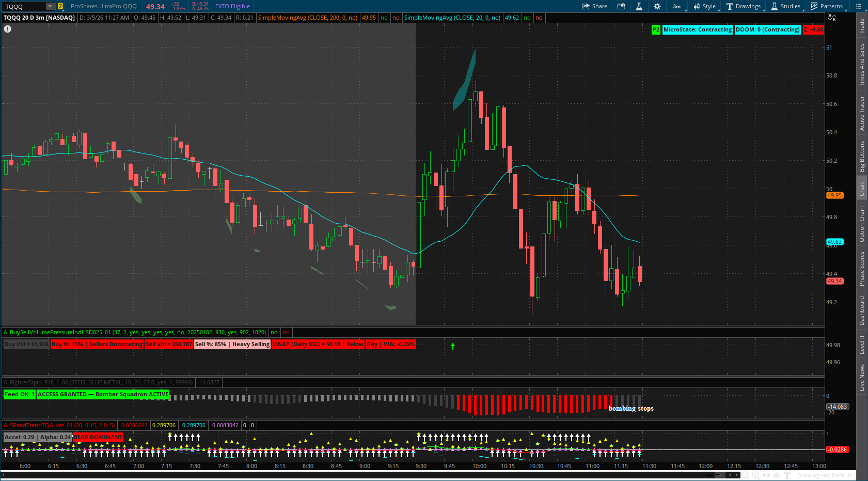This screenshot has width=868, height=481.
Task: Click the news calendar icon beside Share
Action: tap(621, 6)
